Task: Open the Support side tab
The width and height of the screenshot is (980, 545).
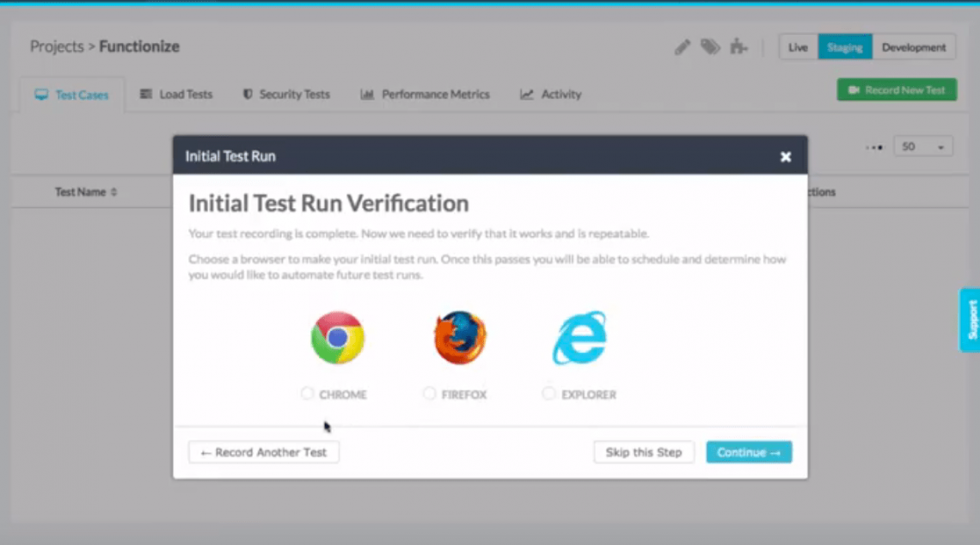Action: 971,320
